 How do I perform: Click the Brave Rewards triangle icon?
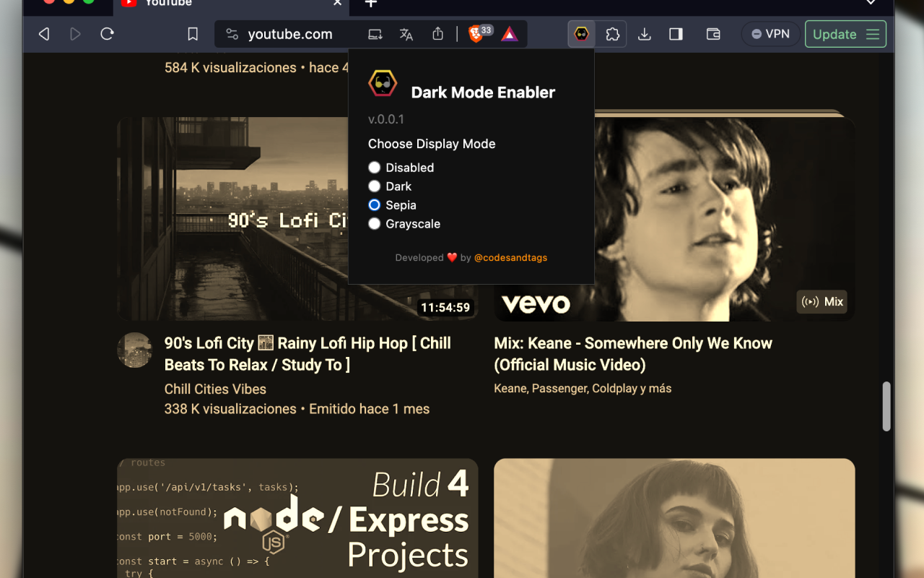[x=510, y=34]
